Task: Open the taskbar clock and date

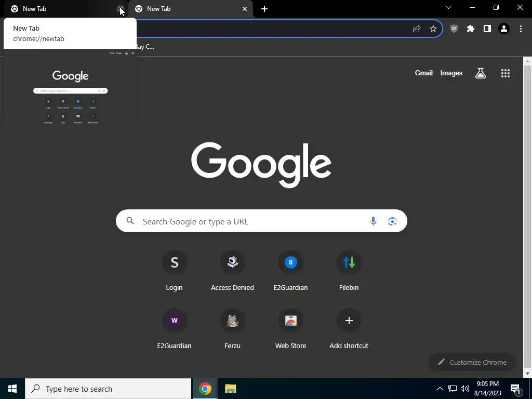Action: [487, 389]
